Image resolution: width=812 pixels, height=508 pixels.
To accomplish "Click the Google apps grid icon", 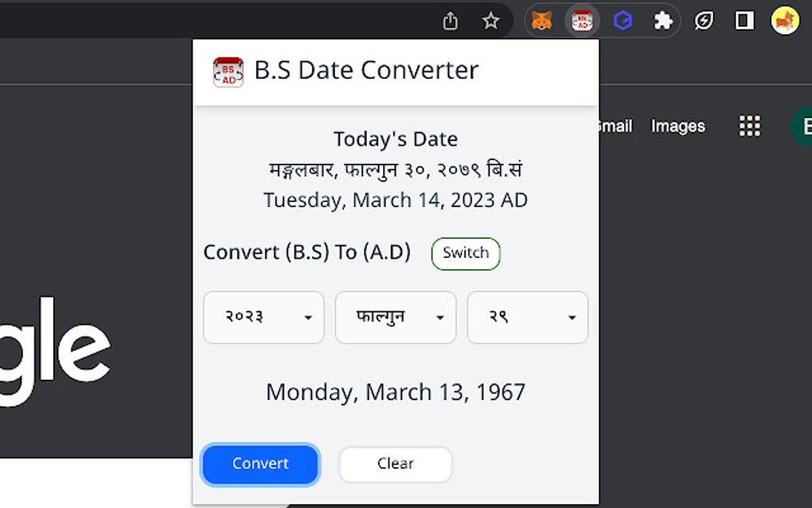I will click(748, 126).
